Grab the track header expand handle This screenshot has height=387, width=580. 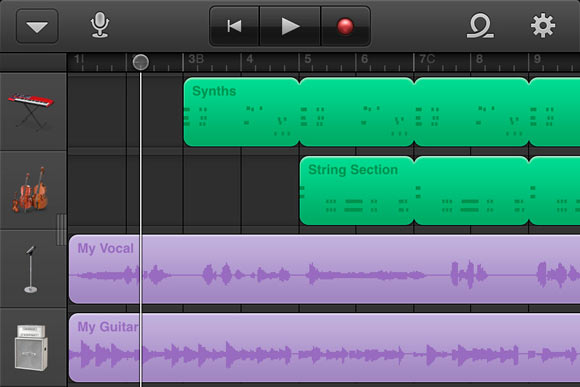tap(61, 229)
